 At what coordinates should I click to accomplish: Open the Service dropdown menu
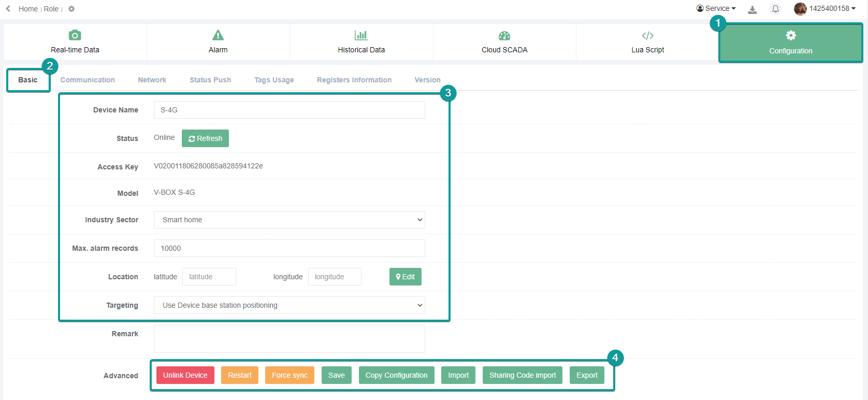click(x=716, y=8)
